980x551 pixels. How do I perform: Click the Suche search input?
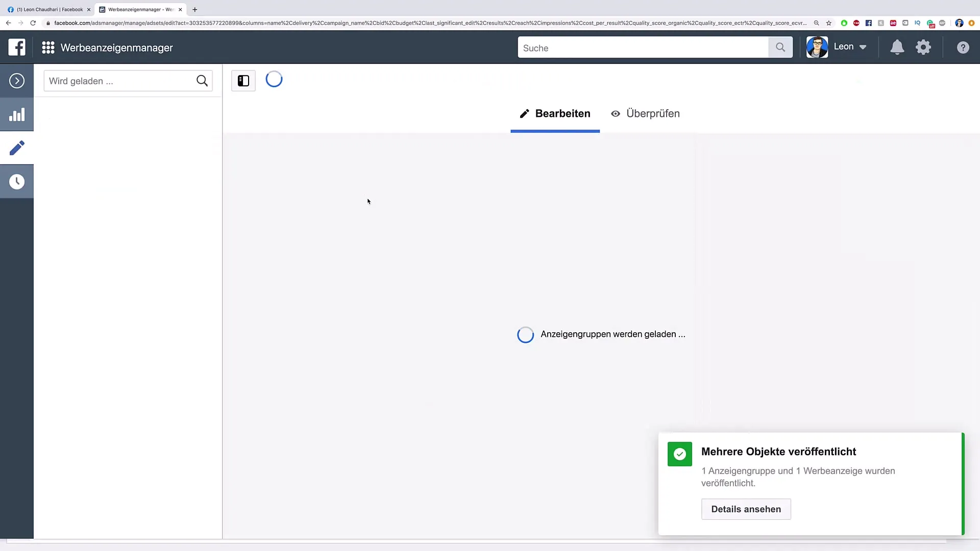coord(643,47)
